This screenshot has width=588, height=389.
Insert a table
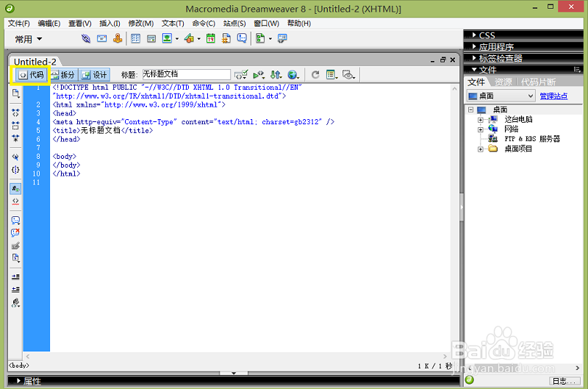pyautogui.click(x=135, y=38)
